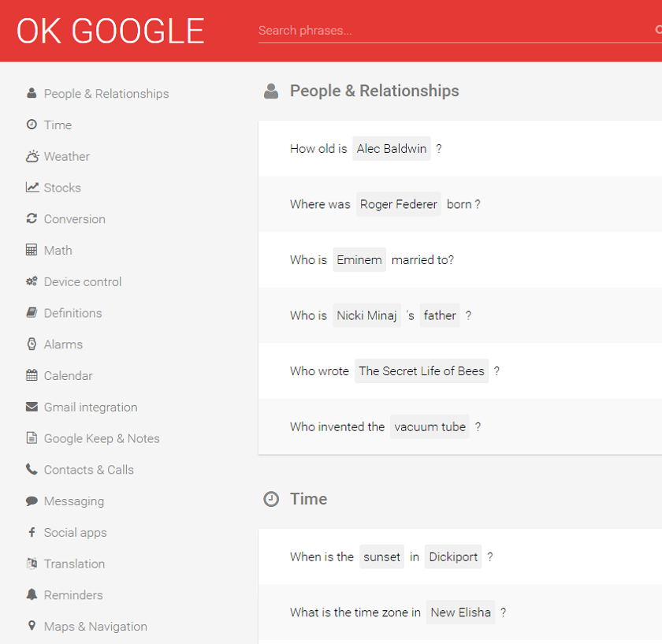Click the line chart Stocks icon

tap(32, 187)
